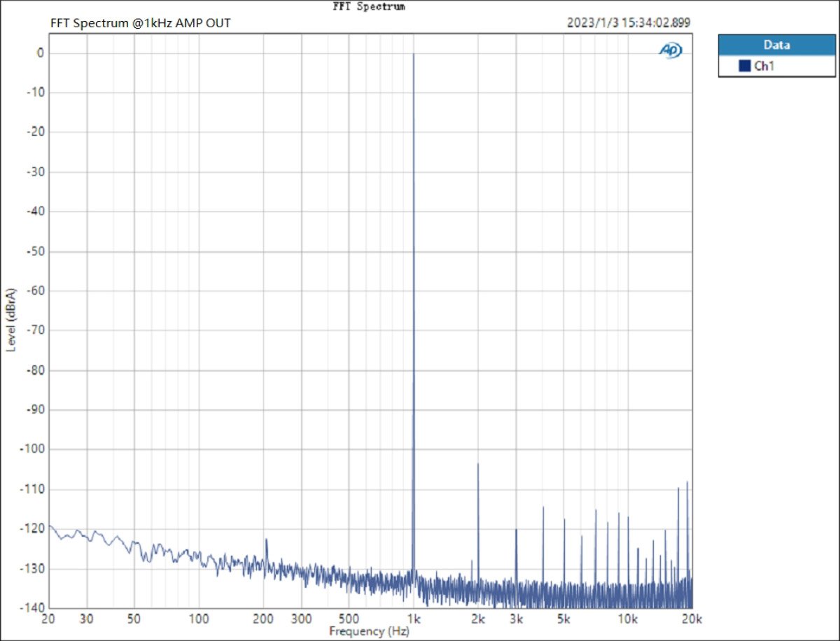Select the 'Level (dBrA)' Y-axis label
The width and height of the screenshot is (840, 641).
(x=11, y=319)
